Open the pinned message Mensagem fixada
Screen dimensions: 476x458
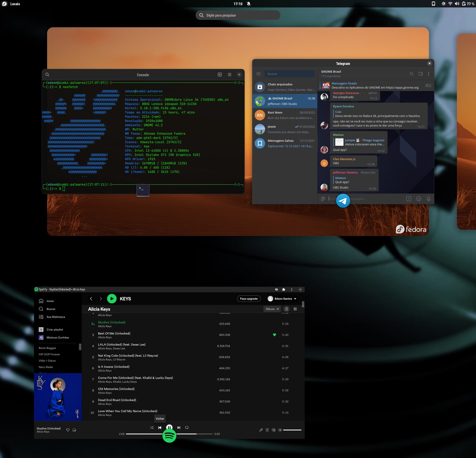click(x=372, y=86)
